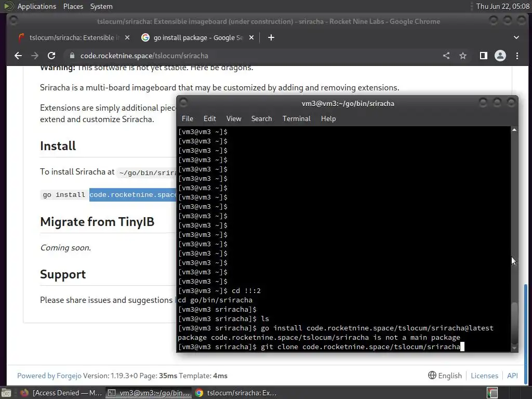Screen dimensions: 532x399
Task: Go back in Chrome using back arrow
Action: [18, 56]
